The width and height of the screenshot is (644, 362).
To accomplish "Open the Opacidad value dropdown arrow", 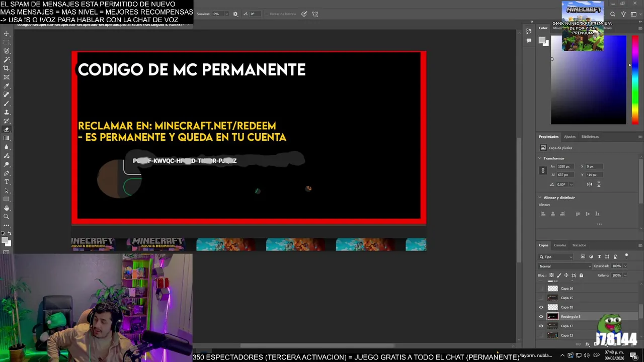I will pos(625,266).
